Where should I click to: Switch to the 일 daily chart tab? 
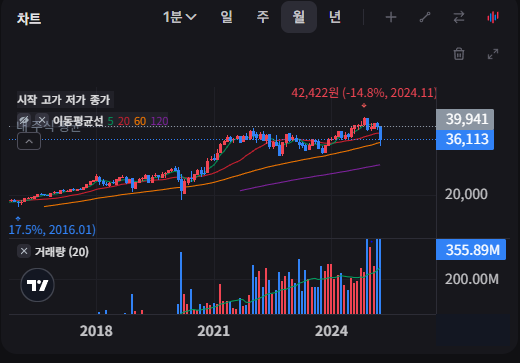click(x=227, y=17)
